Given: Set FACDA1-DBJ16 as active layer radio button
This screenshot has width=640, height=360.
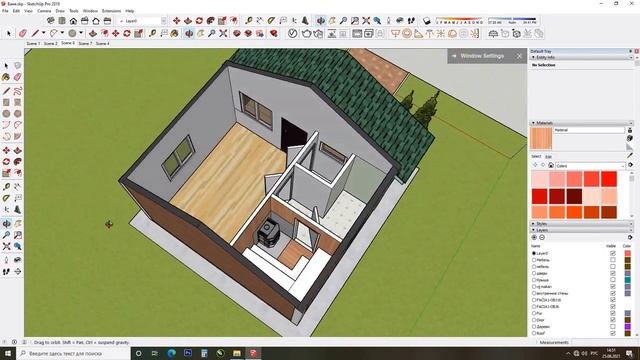Looking at the screenshot, I should coord(534,300).
